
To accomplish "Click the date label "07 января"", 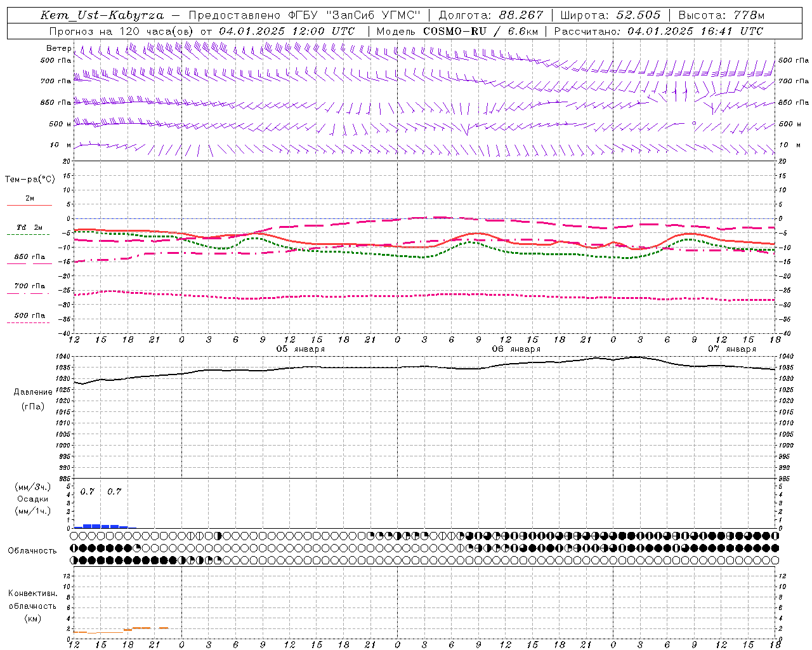I will click(x=732, y=349).
